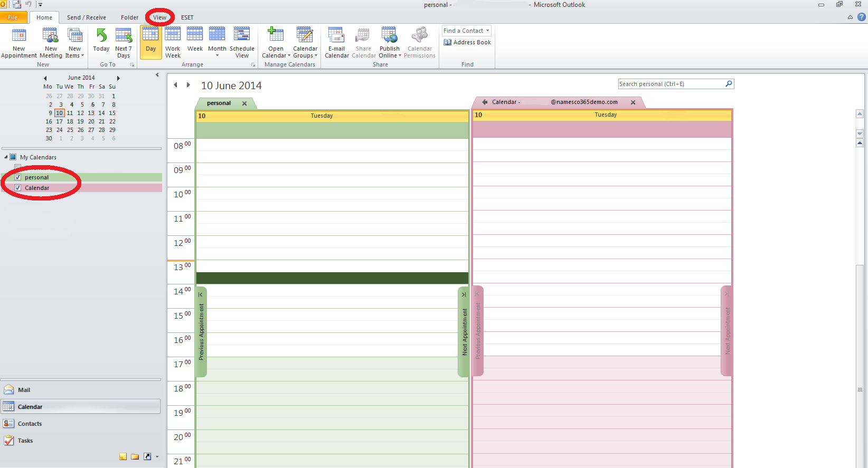Show the Next 7 Days
Image resolution: width=868 pixels, height=468 pixels.
(124, 43)
